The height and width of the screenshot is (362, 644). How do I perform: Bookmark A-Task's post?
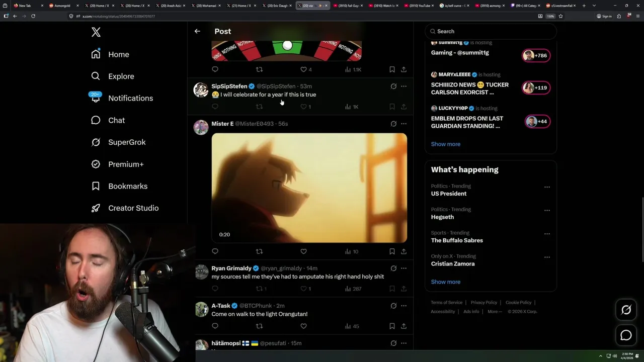392,326
